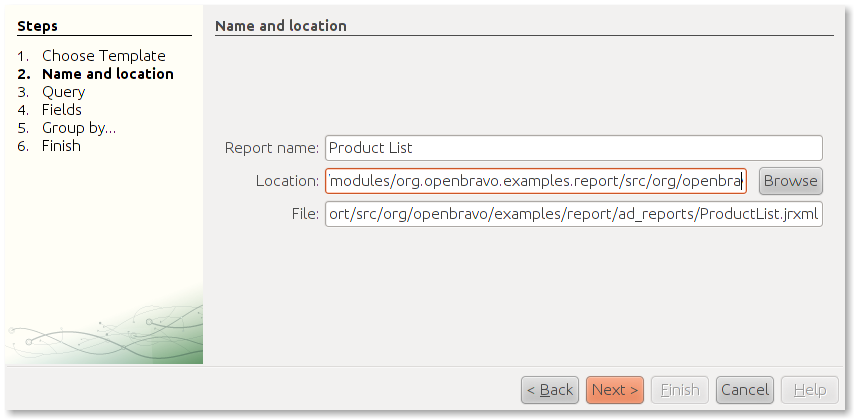
Task: Click the Report name text field
Action: coord(573,148)
